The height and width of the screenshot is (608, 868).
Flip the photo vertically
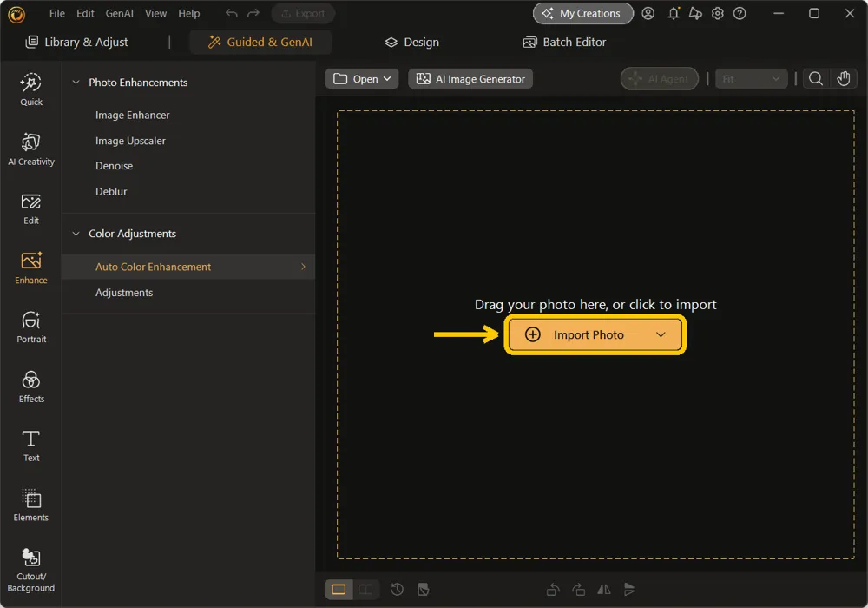(x=629, y=589)
